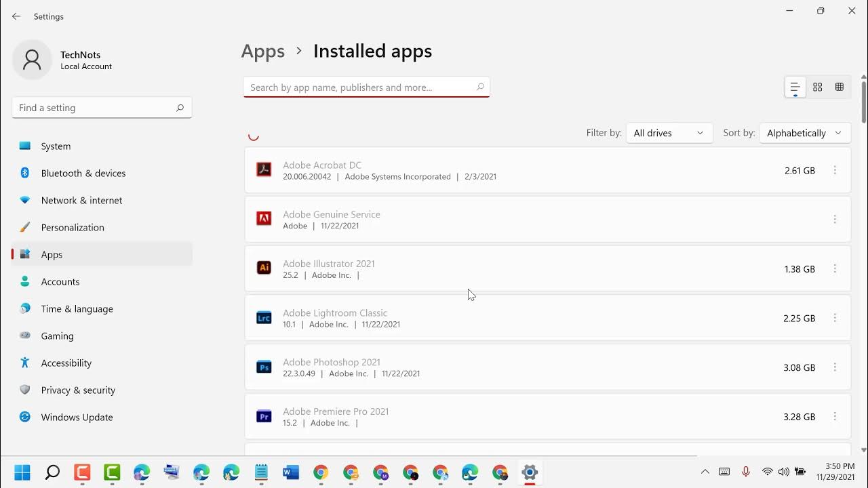Image resolution: width=868 pixels, height=488 pixels.
Task: Click the Adobe Acrobat DC name text
Action: (x=322, y=165)
